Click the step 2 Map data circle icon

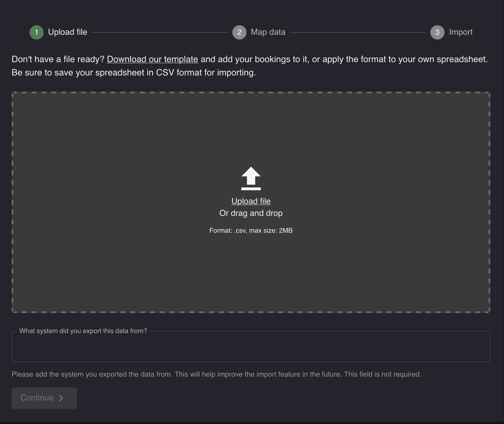(x=239, y=32)
